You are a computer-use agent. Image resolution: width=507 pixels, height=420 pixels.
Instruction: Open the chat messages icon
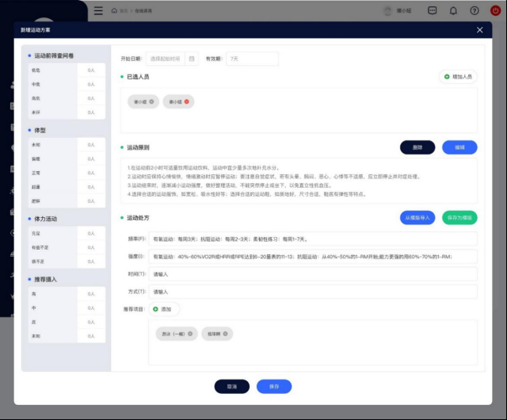433,10
